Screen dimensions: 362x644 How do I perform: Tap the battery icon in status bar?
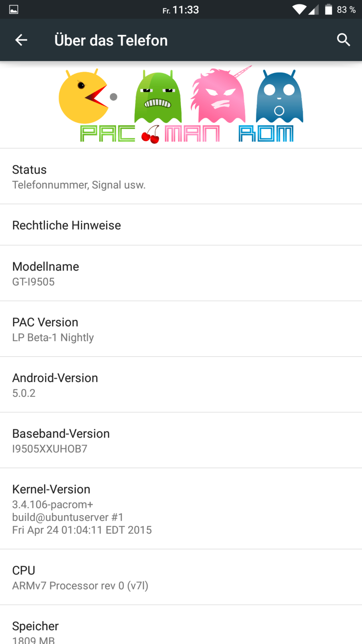click(x=329, y=9)
